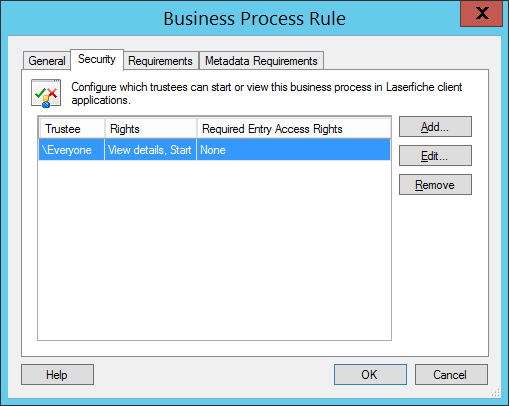The image size is (509, 406).
Task: Click the security permissions icon beside the description
Action: [46, 93]
